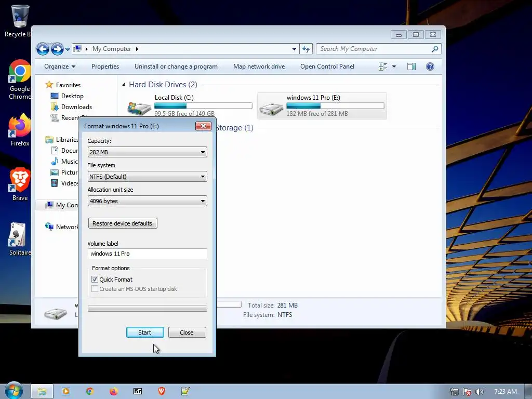This screenshot has width=532, height=399.
Task: Open Allocation unit size 4096 bytes dropdown
Action: pyautogui.click(x=147, y=201)
